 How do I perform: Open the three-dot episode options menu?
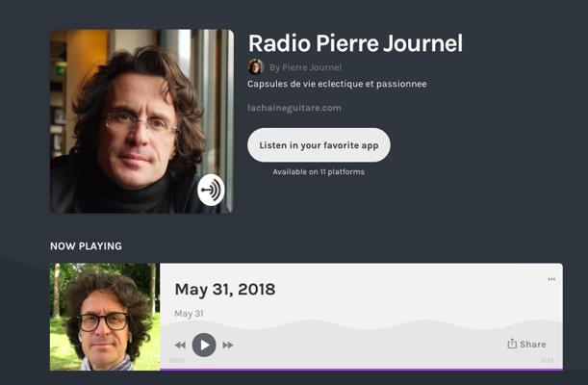(551, 279)
